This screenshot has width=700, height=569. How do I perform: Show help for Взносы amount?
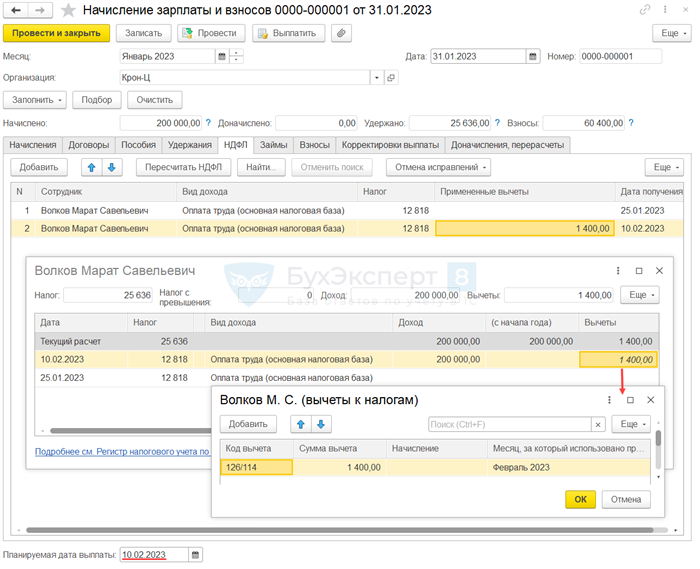pyautogui.click(x=631, y=123)
